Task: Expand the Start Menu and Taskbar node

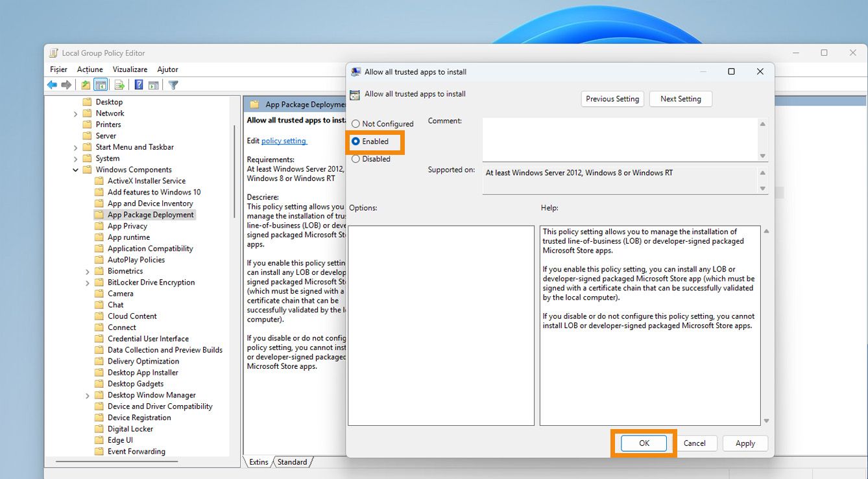Action: (x=76, y=147)
